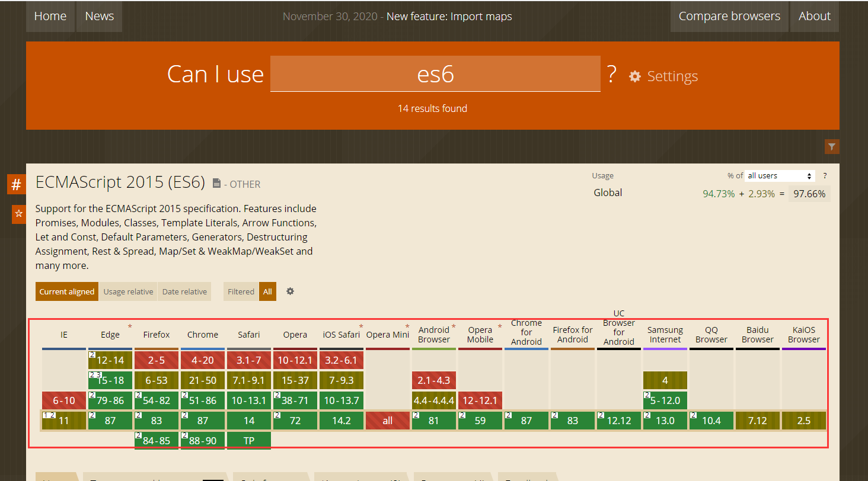Click the question mark help by usage
This screenshot has width=868, height=481.
point(825,176)
